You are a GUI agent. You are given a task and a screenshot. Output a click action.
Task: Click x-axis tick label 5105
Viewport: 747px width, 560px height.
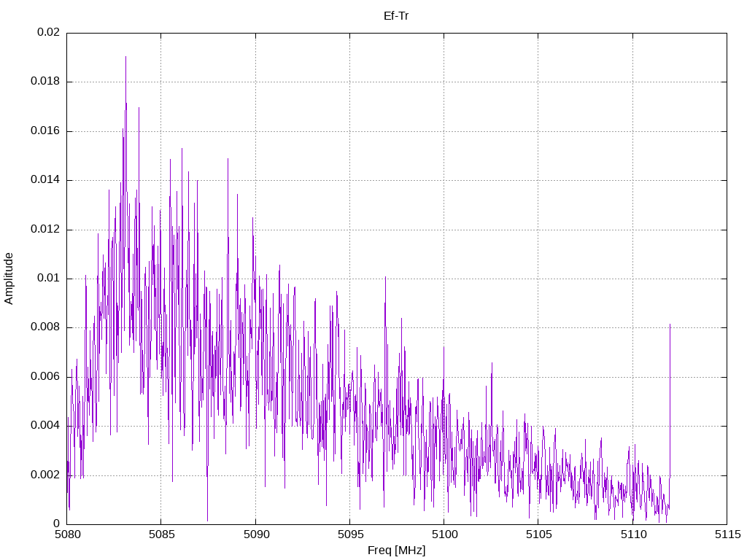point(539,534)
